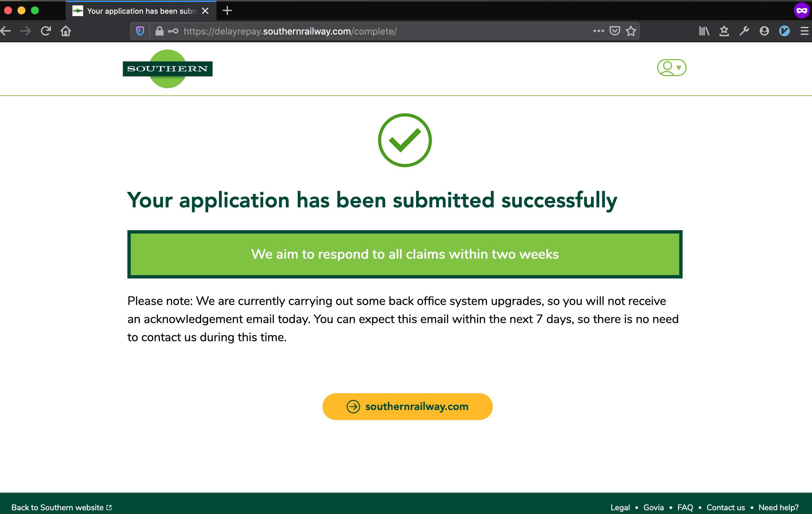Click the Contact us footer link

pos(726,507)
